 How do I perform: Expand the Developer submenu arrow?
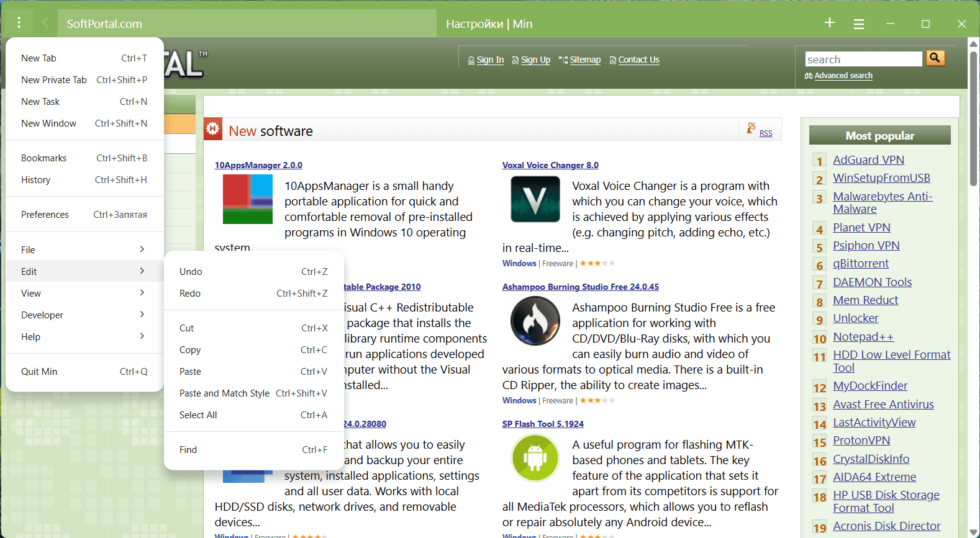(x=142, y=315)
